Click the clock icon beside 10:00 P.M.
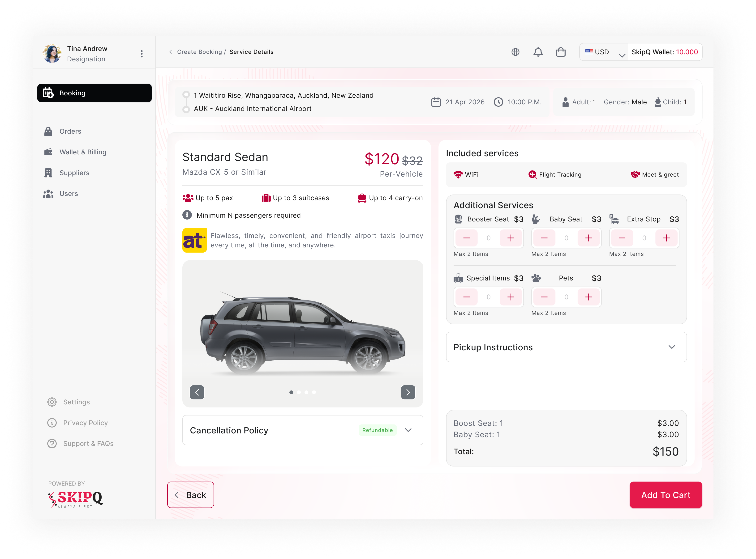This screenshot has height=559, width=756. coord(498,102)
